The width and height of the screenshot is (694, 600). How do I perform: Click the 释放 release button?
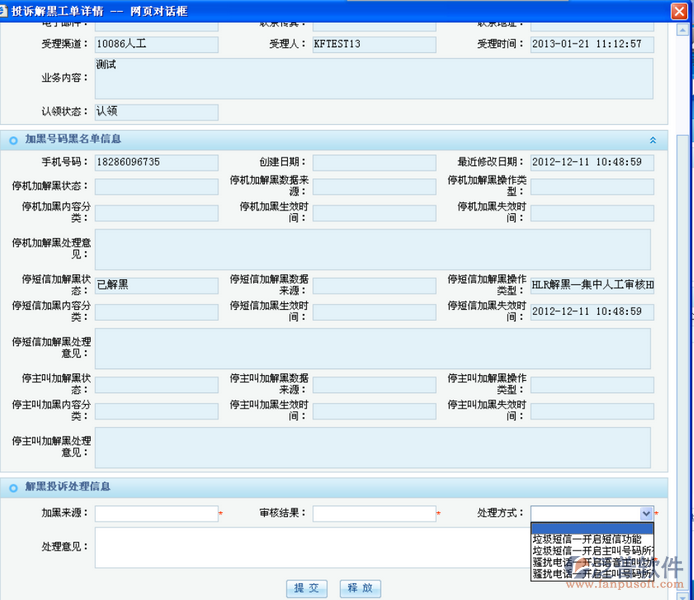click(360, 588)
